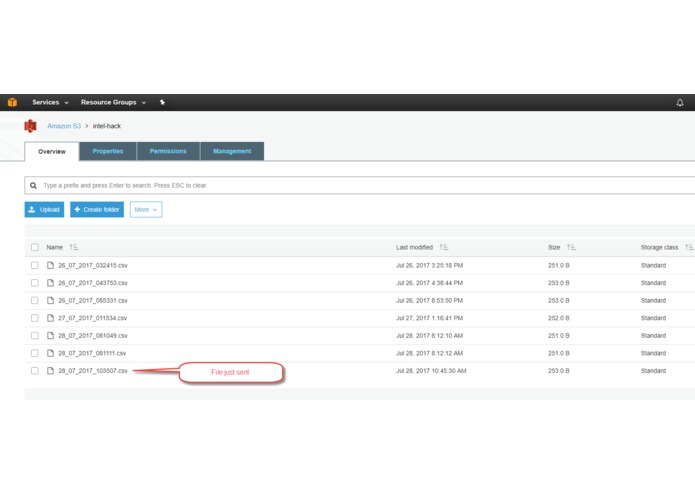This screenshot has height=494, width=695.
Task: Open file 28_07_2017_081111.csv
Action: [92, 353]
